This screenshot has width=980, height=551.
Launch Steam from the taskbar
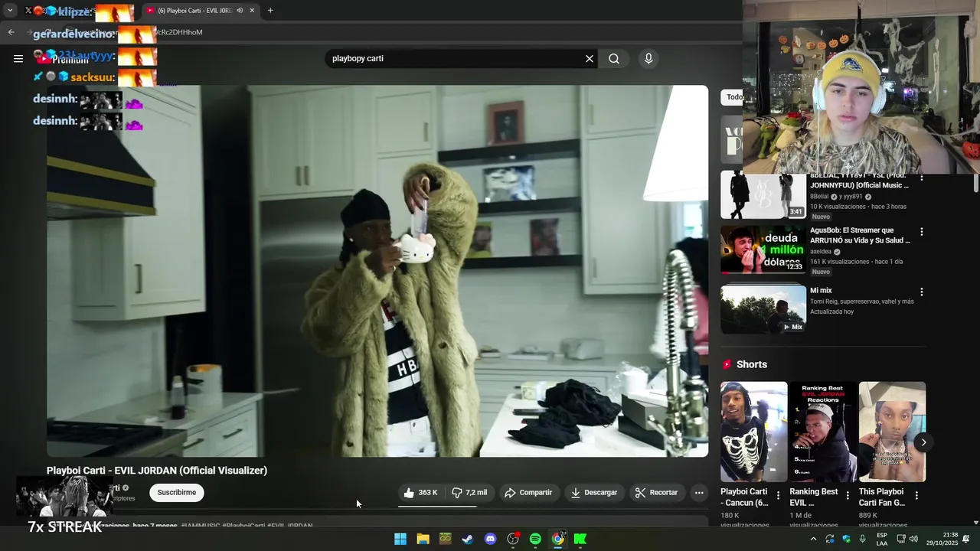point(468,539)
